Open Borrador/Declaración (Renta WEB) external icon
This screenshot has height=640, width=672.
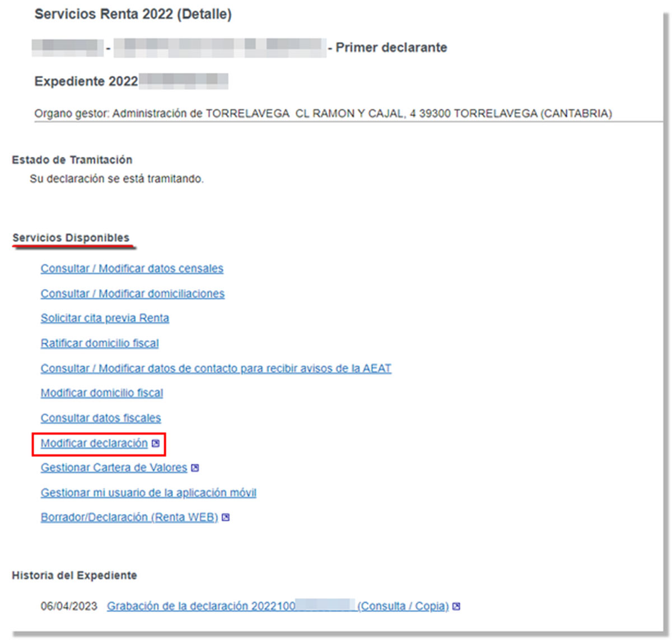[225, 517]
